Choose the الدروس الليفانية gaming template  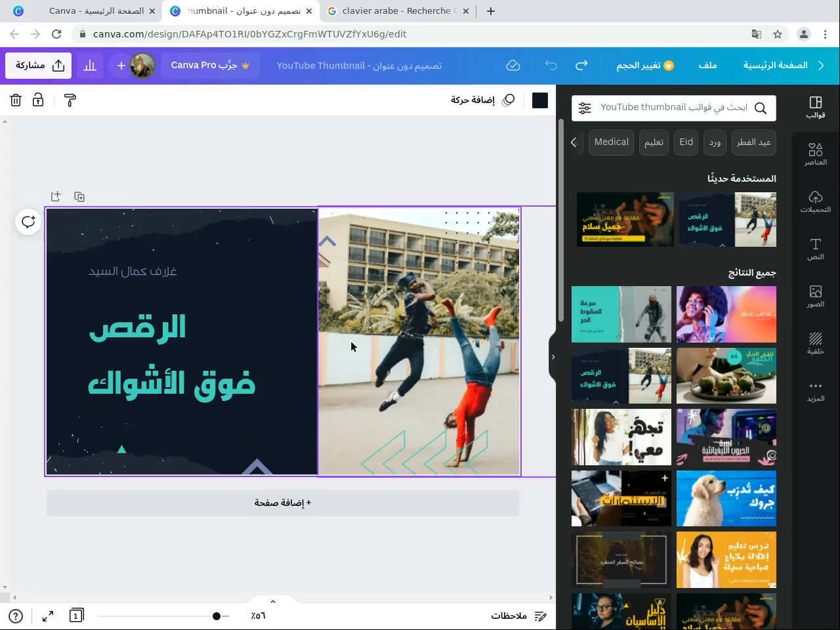[x=726, y=437]
